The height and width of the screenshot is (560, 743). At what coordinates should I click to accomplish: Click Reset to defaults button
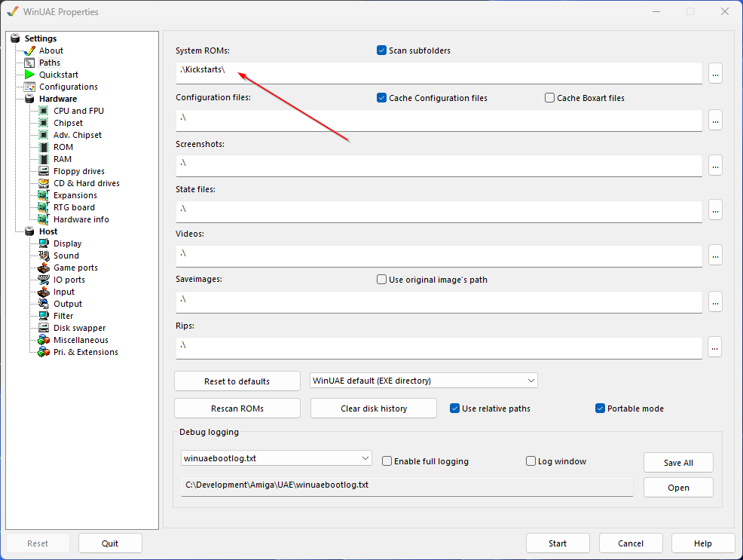click(237, 381)
